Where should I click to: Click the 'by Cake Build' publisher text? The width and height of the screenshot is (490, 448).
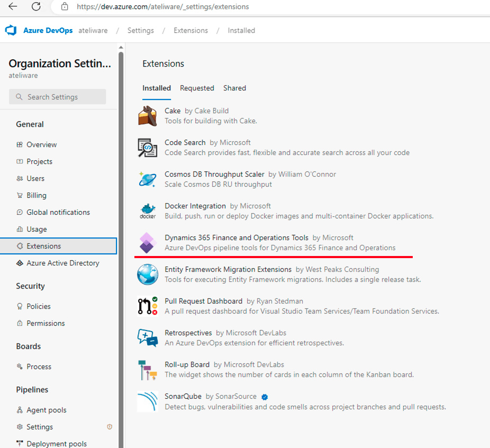click(206, 111)
